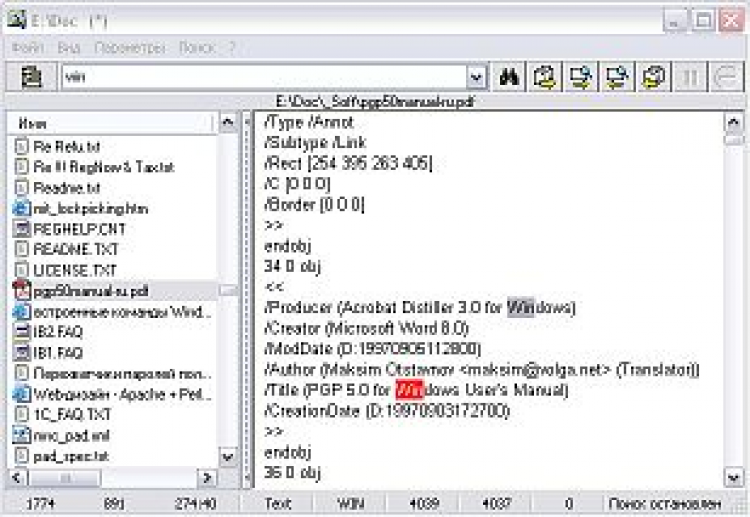Click the browser icon of встроенные команды Wind file
Screen dimensions: 750x517
[x=21, y=312]
